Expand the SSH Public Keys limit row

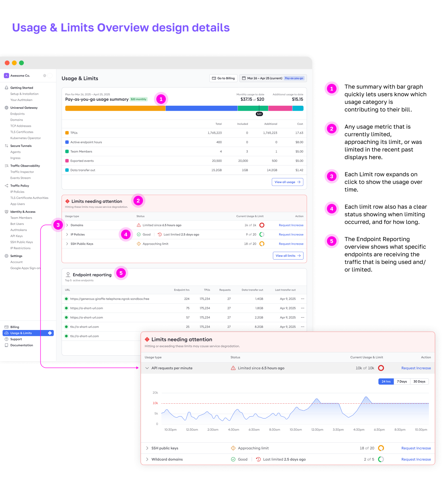(67, 244)
